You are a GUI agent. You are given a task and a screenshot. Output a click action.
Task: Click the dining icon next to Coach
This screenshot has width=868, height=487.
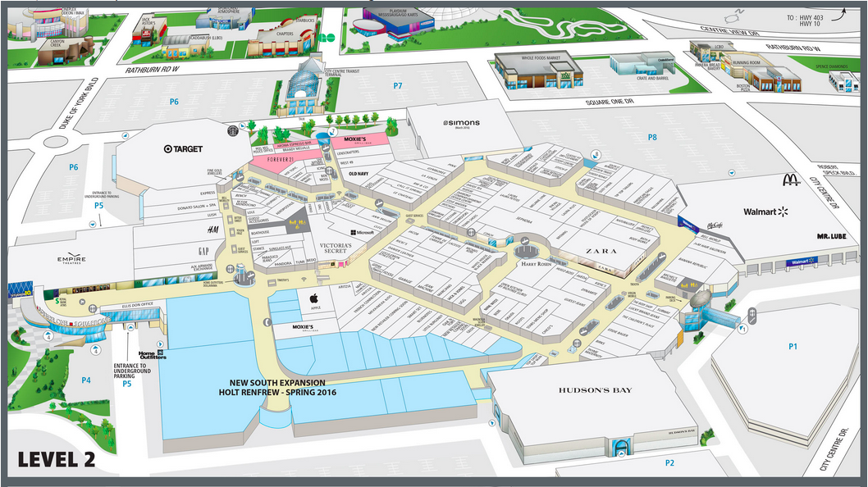471,233
